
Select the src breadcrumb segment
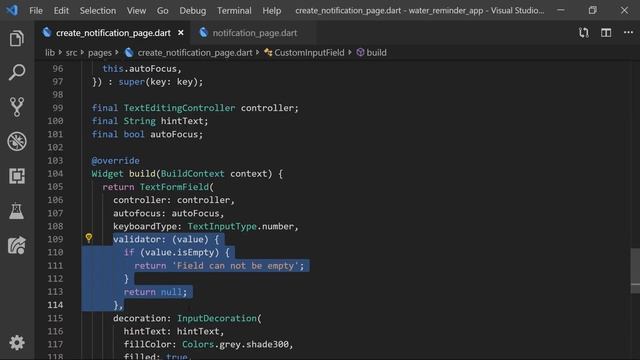click(x=71, y=53)
